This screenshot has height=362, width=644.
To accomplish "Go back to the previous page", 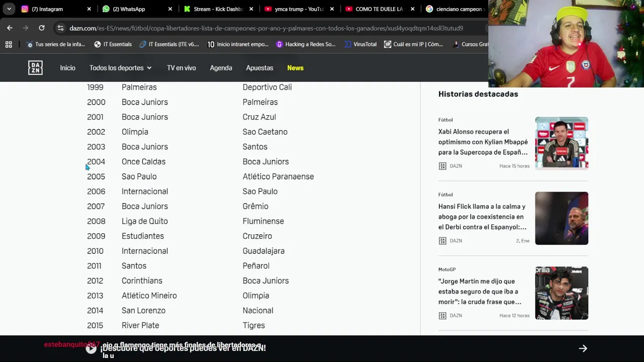I will point(10,28).
